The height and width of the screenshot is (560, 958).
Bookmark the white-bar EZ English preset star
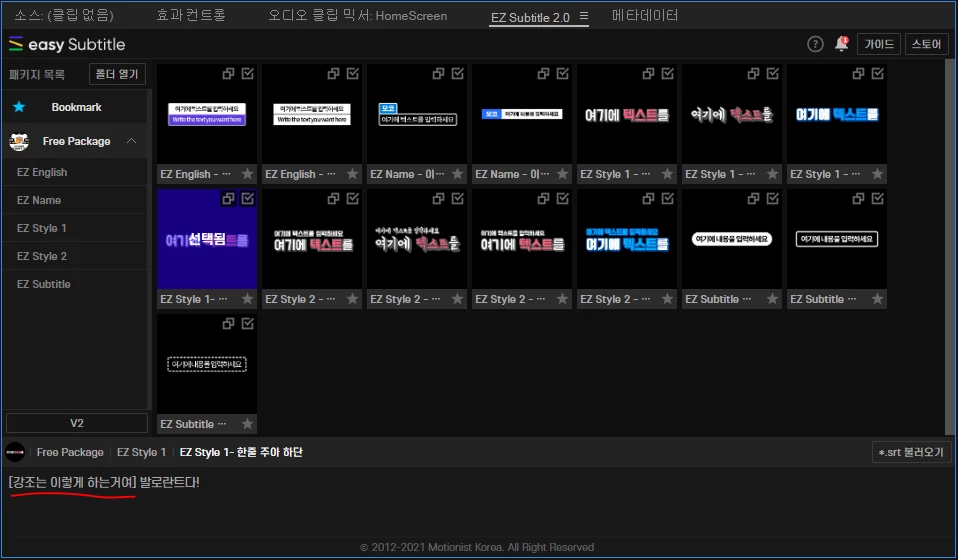click(353, 174)
